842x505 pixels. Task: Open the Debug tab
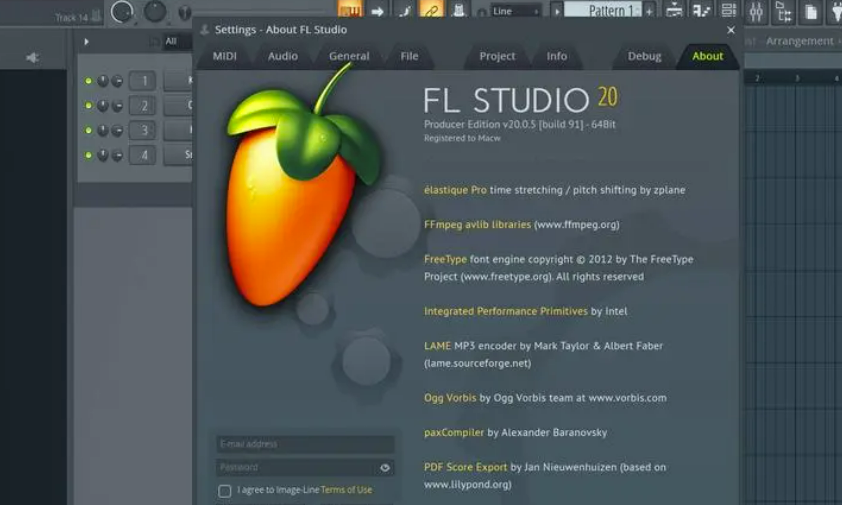(644, 56)
